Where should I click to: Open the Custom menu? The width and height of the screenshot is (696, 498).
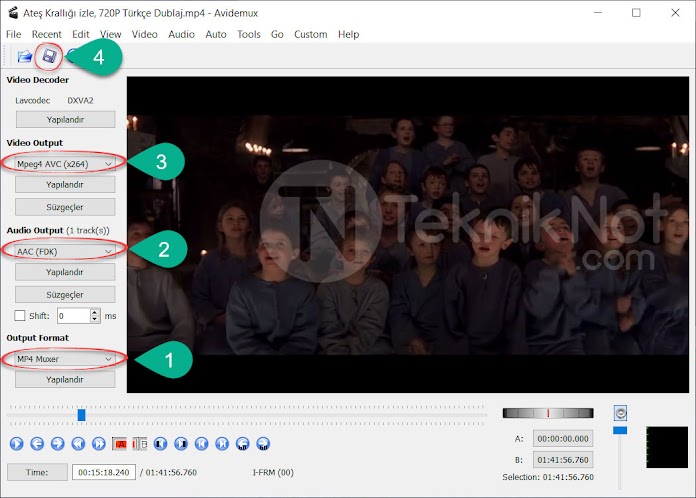(310, 34)
